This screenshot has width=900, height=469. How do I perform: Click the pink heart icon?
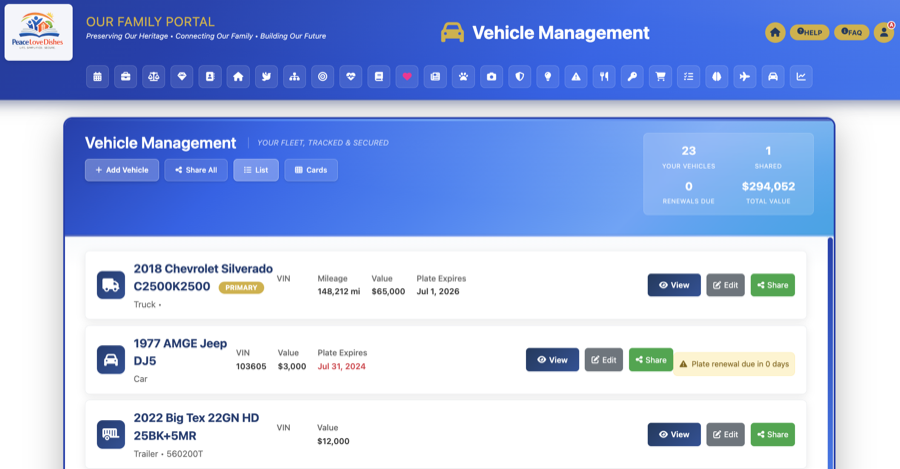[407, 76]
